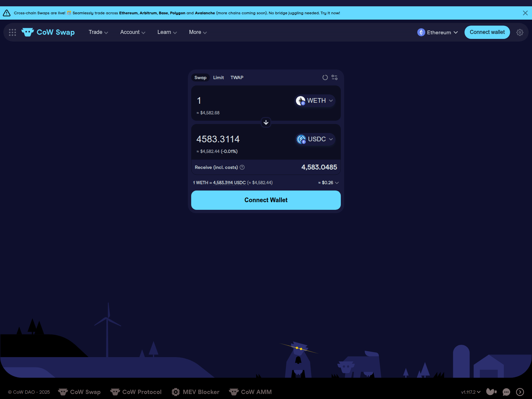532x399 pixels.
Task: Open swap settings sliders icon
Action: pos(334,77)
